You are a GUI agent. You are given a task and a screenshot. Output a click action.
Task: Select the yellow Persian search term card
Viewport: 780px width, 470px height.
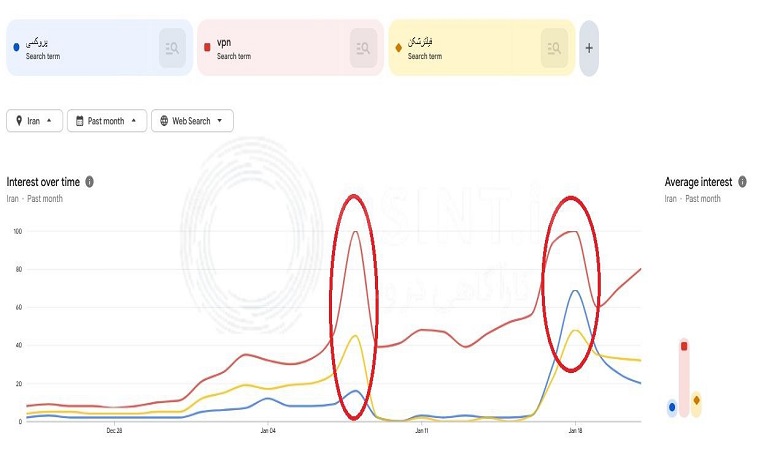click(x=482, y=48)
